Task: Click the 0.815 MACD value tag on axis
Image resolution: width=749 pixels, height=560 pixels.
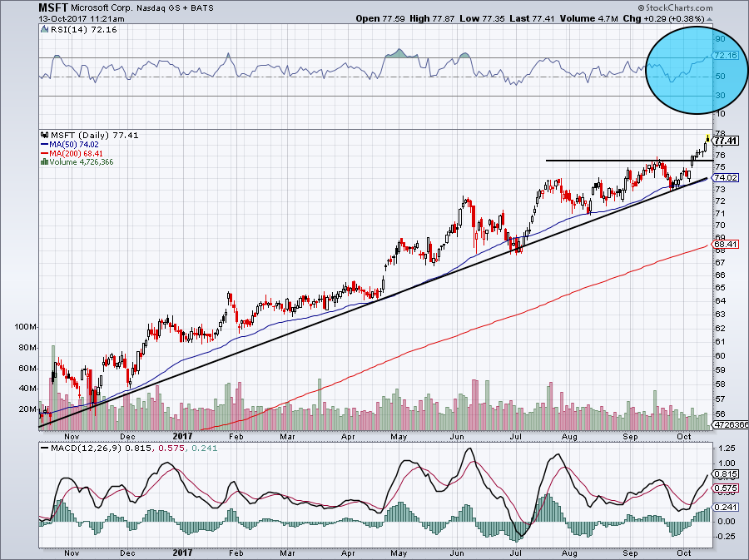Action: pyautogui.click(x=726, y=474)
